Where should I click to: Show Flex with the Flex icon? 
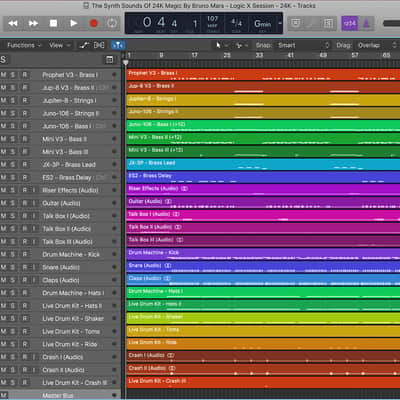(x=99, y=45)
